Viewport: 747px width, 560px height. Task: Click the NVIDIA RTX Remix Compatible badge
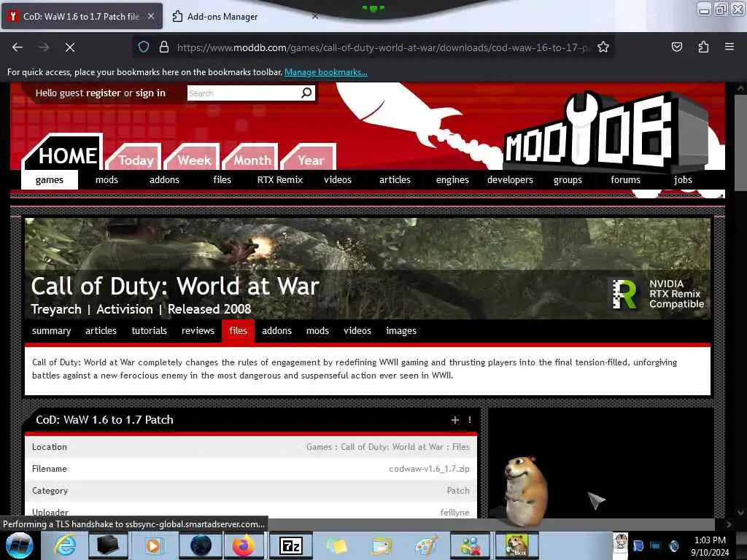658,294
